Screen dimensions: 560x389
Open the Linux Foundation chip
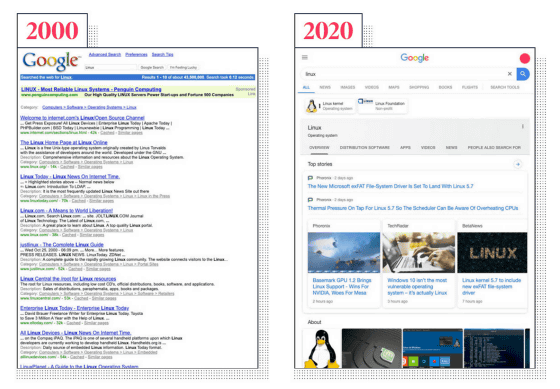[x=382, y=106]
